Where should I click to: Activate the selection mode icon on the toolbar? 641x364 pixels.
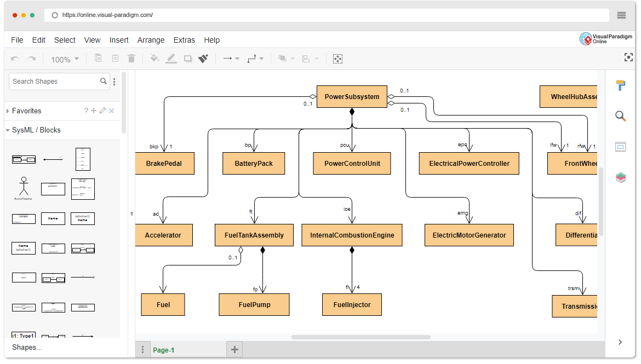pos(338,59)
